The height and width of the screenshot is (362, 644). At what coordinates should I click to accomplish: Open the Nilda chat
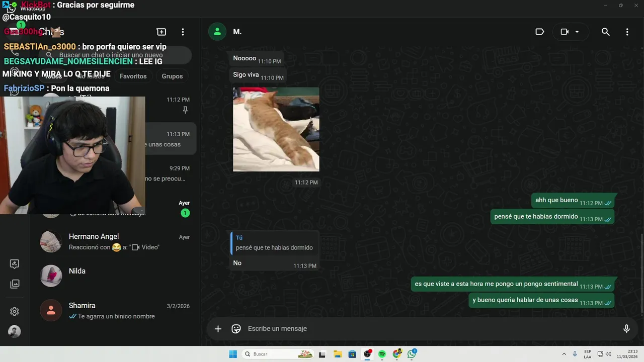pos(115,276)
